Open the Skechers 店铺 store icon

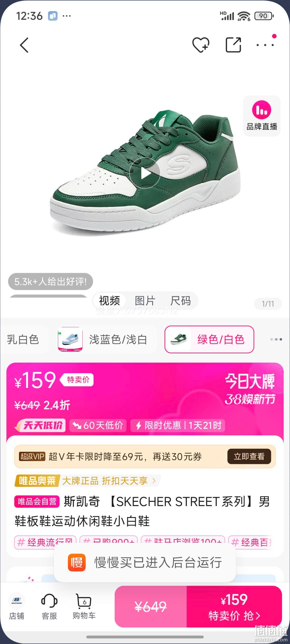click(x=16, y=606)
